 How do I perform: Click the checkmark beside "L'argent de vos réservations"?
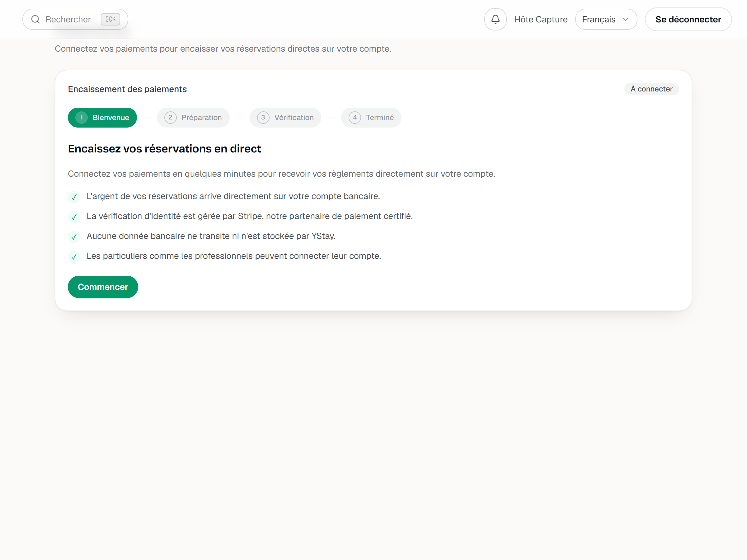tap(74, 197)
